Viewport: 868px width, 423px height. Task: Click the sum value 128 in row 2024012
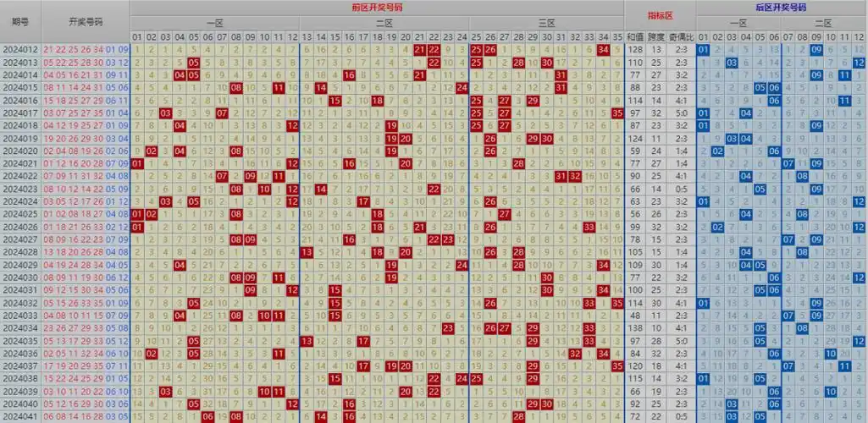(635, 50)
